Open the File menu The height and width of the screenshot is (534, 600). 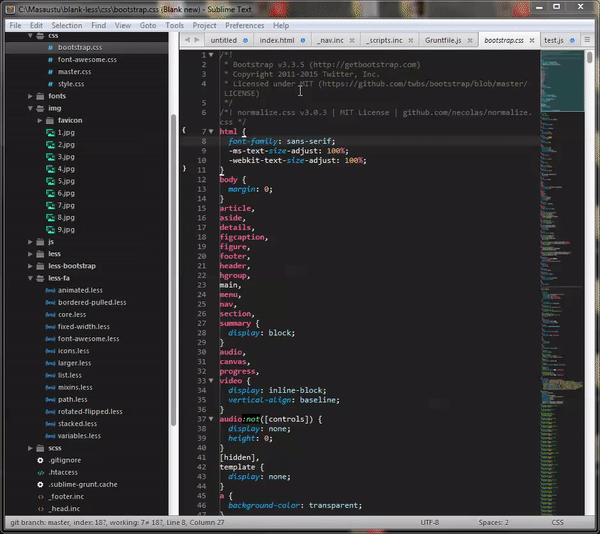coord(15,25)
